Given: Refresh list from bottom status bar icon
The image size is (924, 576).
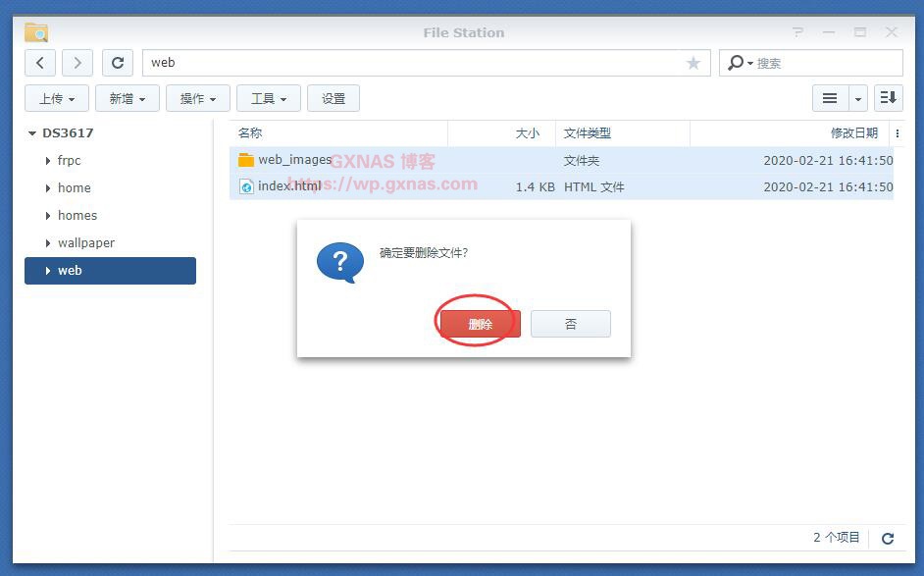Looking at the screenshot, I should 888,538.
